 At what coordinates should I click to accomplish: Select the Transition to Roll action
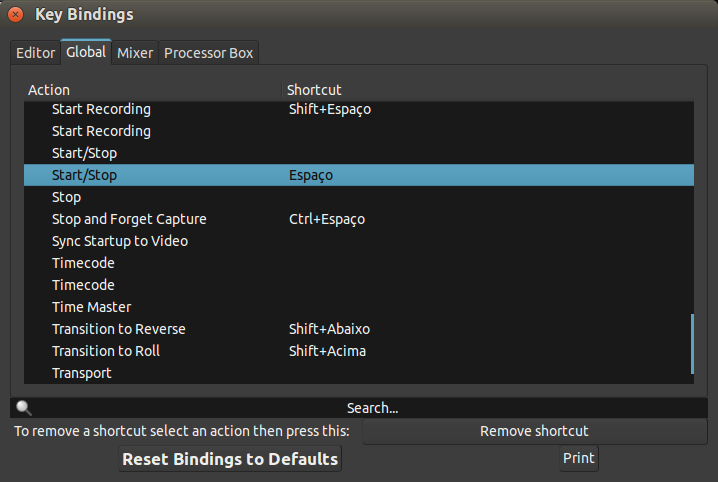106,351
